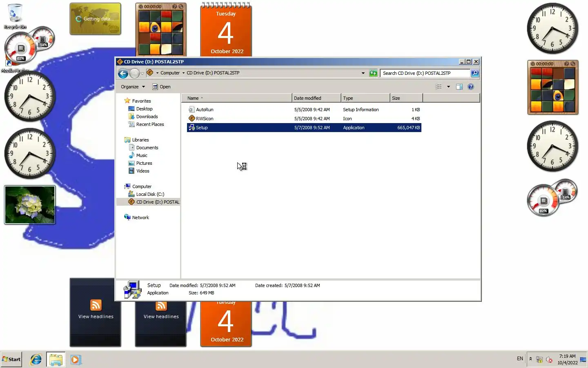Image resolution: width=588 pixels, height=368 pixels.
Task: Click the Setup Information type cell
Action: pyautogui.click(x=361, y=110)
